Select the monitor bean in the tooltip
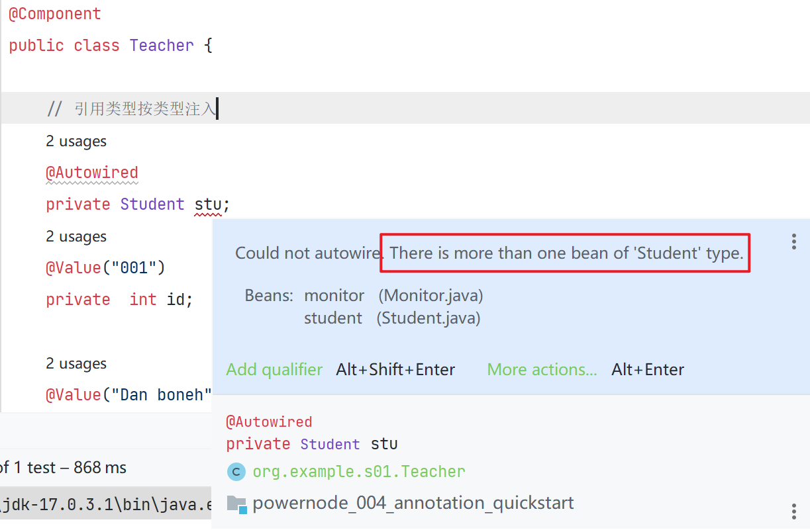 pyautogui.click(x=334, y=296)
